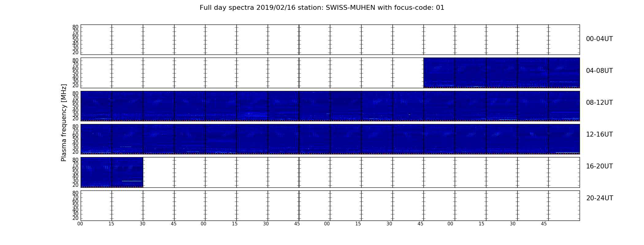
Task: Select the '00-04UT' panel label
Action: 600,39
